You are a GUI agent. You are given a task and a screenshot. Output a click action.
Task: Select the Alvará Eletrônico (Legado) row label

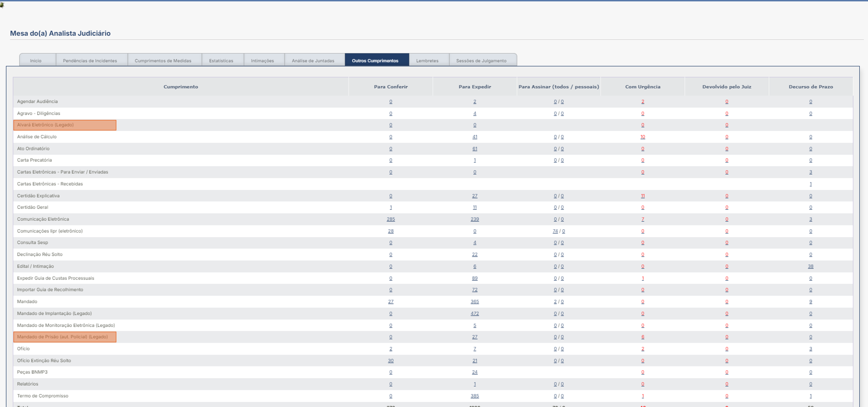click(46, 125)
